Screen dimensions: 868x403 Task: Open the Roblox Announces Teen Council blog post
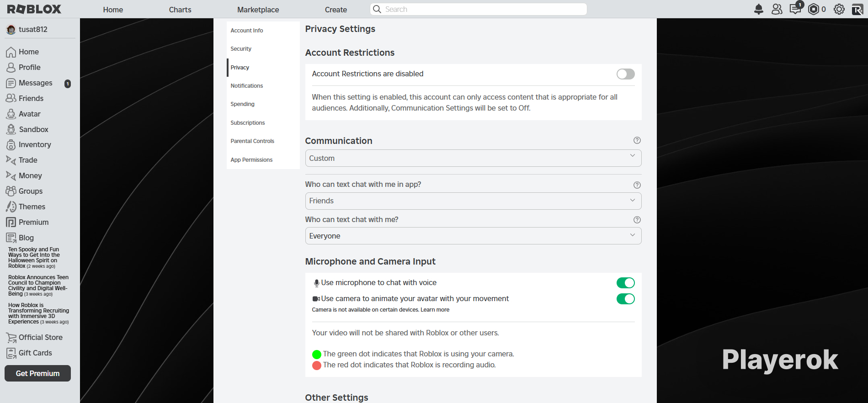click(x=38, y=286)
